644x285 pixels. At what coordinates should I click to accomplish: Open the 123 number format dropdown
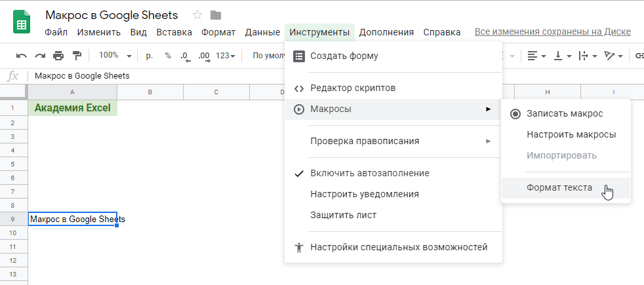[226, 56]
